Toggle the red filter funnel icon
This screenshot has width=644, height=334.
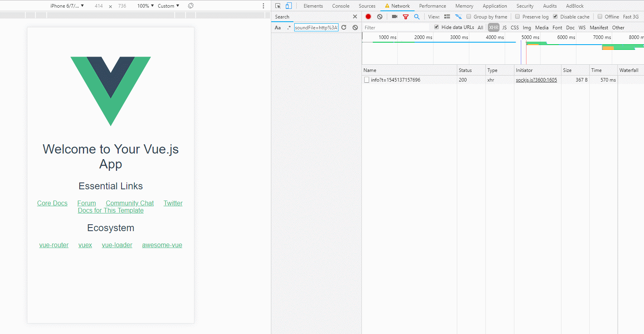pyautogui.click(x=406, y=17)
